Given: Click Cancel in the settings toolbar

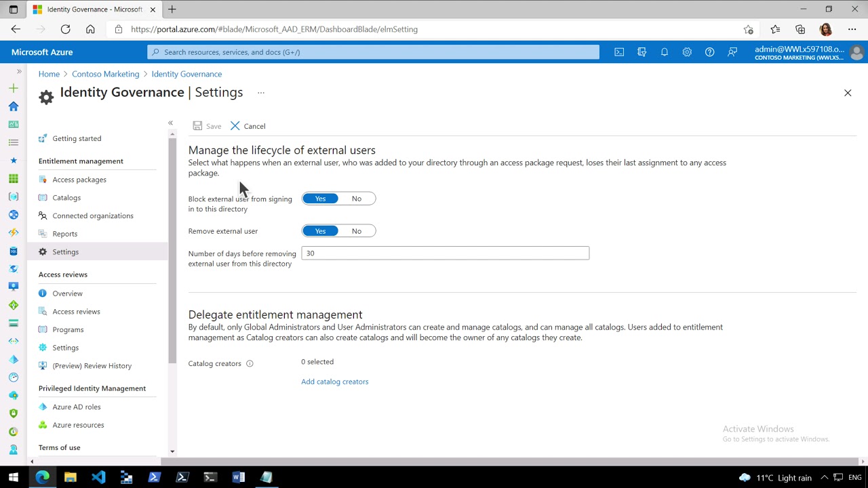Looking at the screenshot, I should 248,126.
